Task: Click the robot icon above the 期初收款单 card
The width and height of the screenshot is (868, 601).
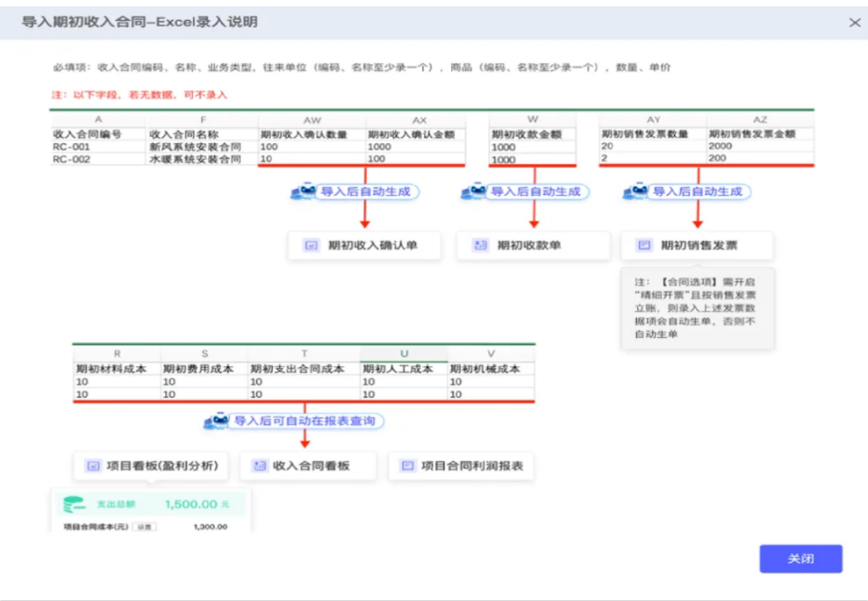Action: pos(473,191)
